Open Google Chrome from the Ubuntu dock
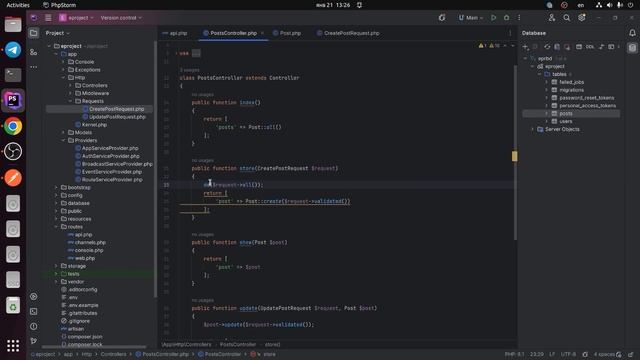The image size is (640, 360). click(13, 126)
